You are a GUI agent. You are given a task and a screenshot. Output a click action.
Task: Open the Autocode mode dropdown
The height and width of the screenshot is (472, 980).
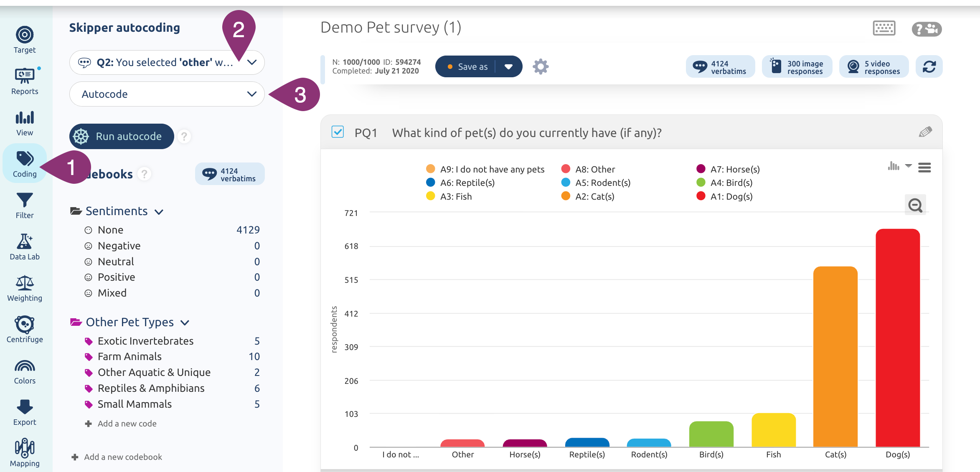click(x=167, y=94)
